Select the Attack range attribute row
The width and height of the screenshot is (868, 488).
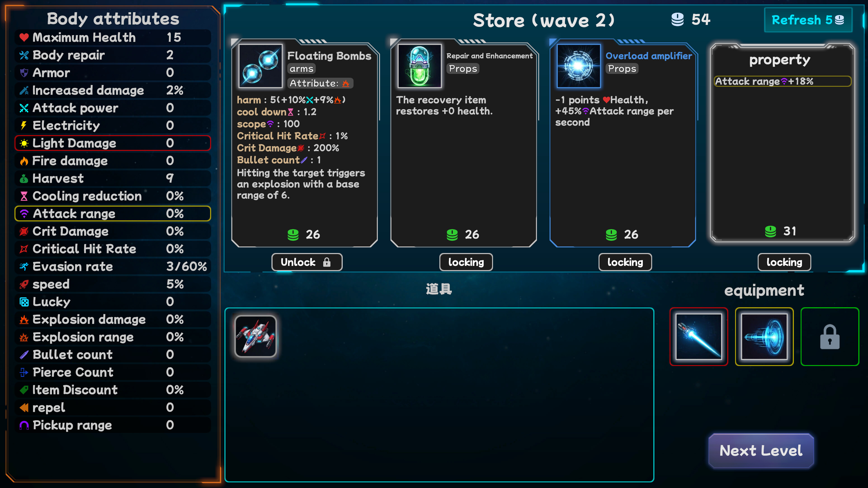pos(113,213)
